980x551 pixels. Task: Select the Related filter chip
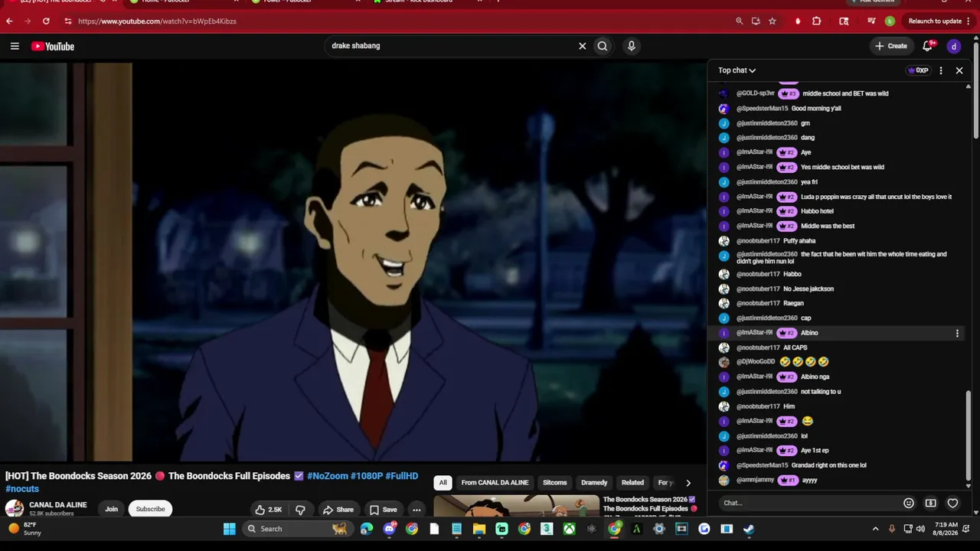coord(632,483)
